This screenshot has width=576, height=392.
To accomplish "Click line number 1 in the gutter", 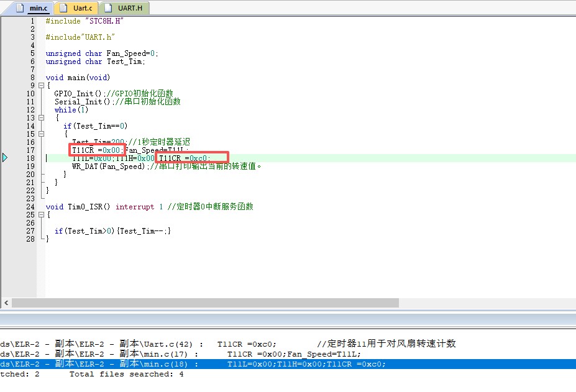I will (32, 21).
